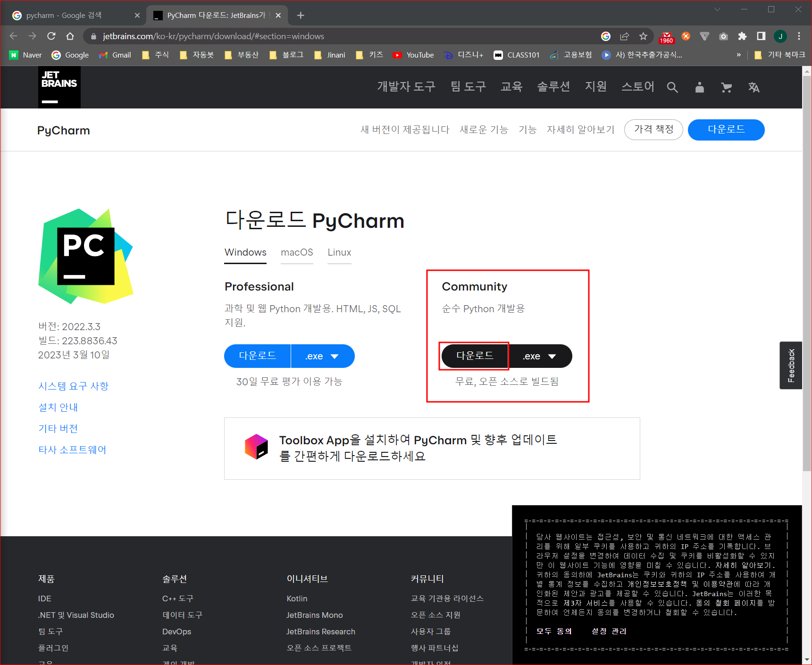This screenshot has height=665, width=812.
Task: Open the 솔루션 menu
Action: tap(553, 87)
